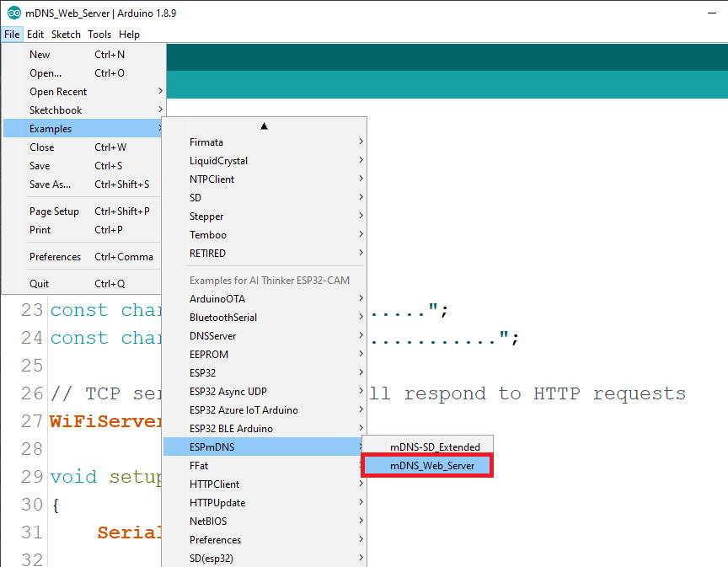Screen dimensions: 728x567
Task: Choose Print from the File menu
Action: (83, 230)
